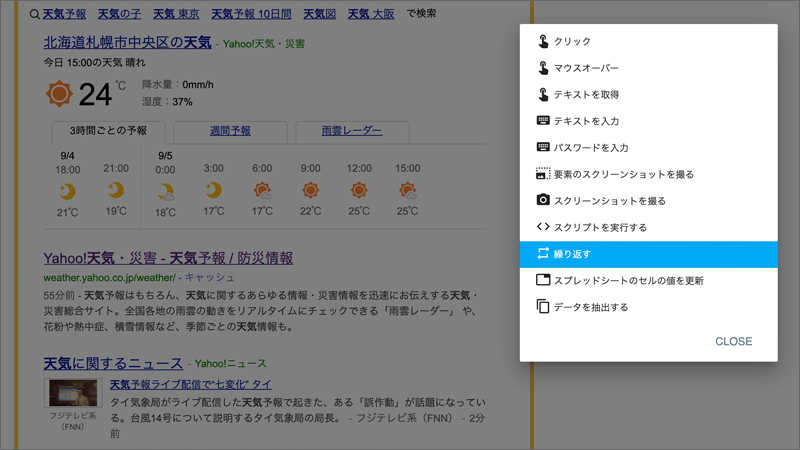The image size is (800, 450).
Task: Click the sun-cloud icon for 15:00 forecast
Action: [x=407, y=191]
